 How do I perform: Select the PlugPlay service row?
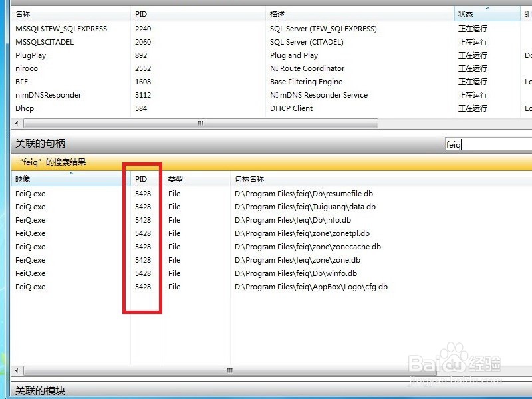(x=271, y=55)
